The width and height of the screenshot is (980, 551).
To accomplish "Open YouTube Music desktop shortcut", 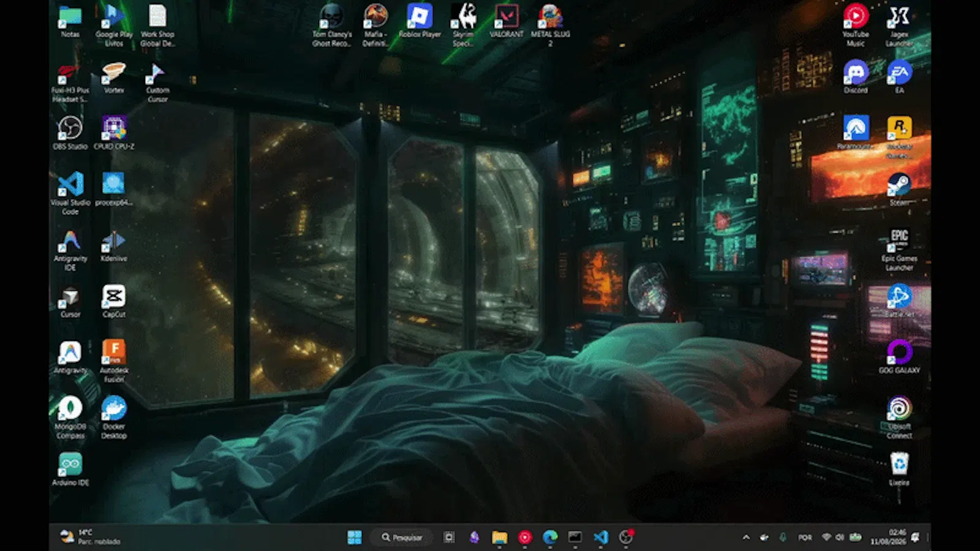I will coord(856,26).
